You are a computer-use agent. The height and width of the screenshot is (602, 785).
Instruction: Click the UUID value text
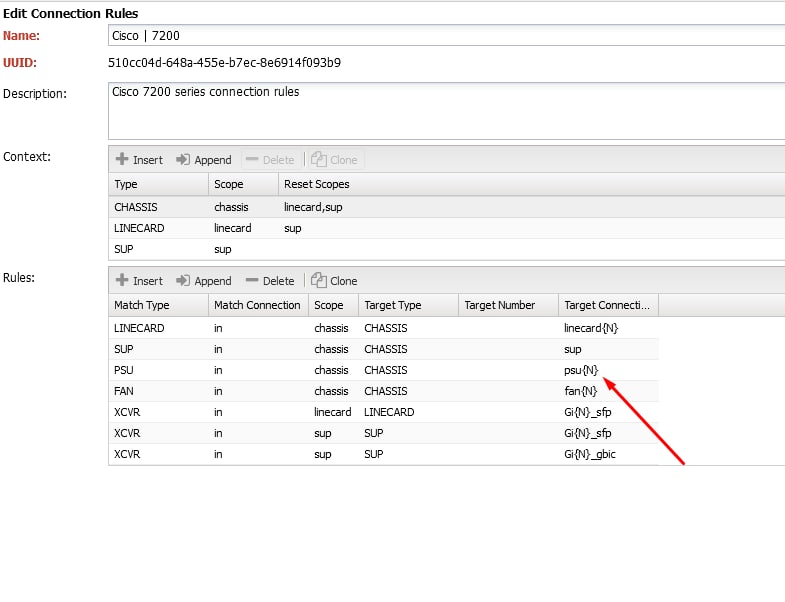224,63
